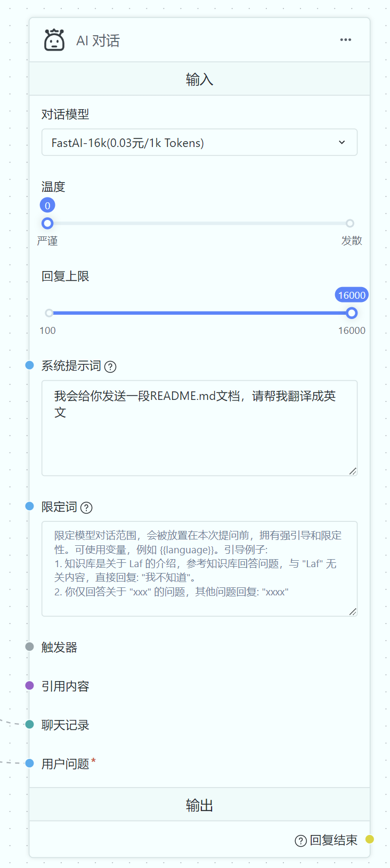Open the three-dot node options menu
This screenshot has width=390, height=868.
pyautogui.click(x=346, y=40)
